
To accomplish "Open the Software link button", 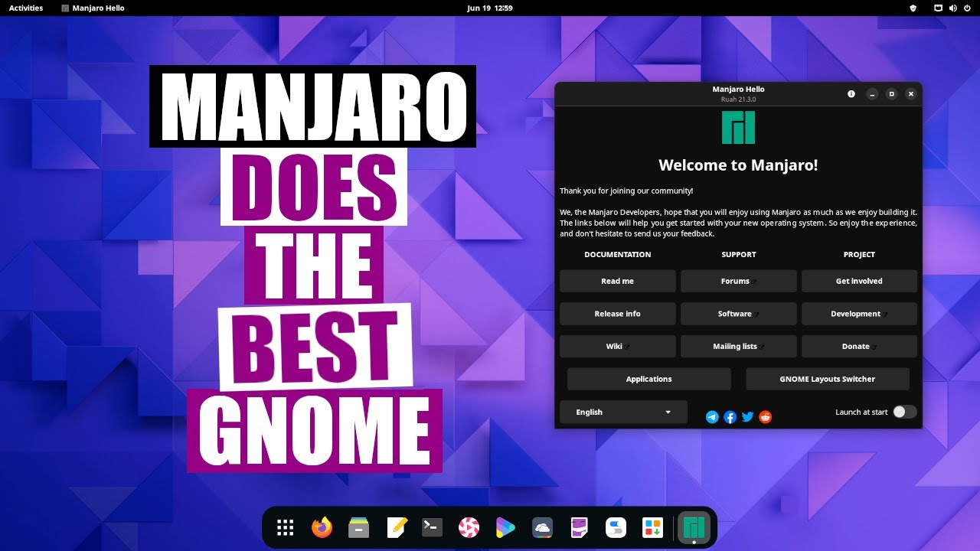I will pyautogui.click(x=739, y=314).
